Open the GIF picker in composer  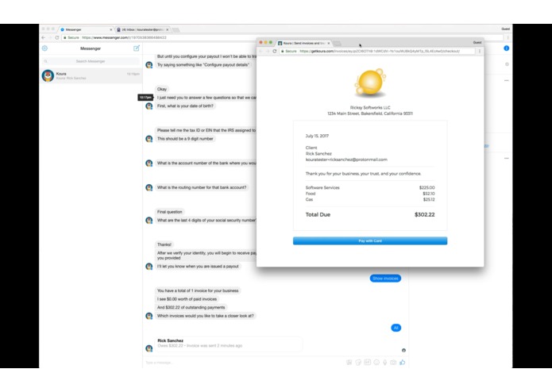(367, 363)
